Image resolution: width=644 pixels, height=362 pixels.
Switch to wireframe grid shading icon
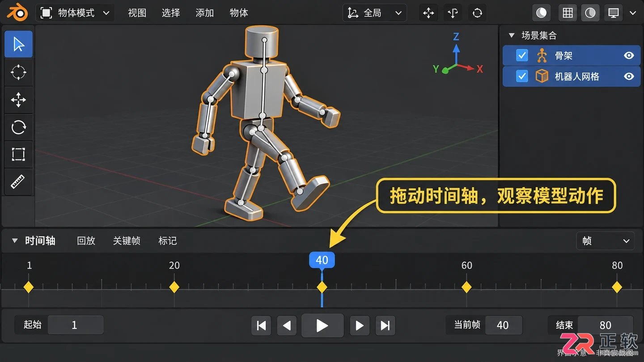(568, 13)
